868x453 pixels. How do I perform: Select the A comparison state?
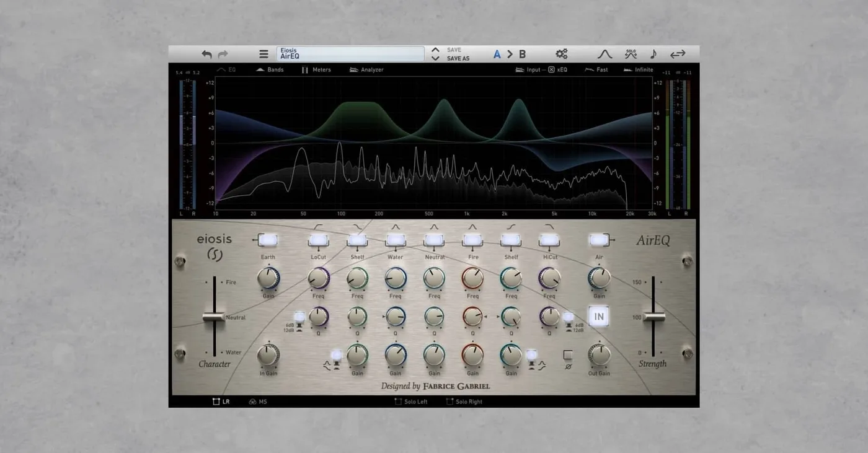pyautogui.click(x=497, y=55)
